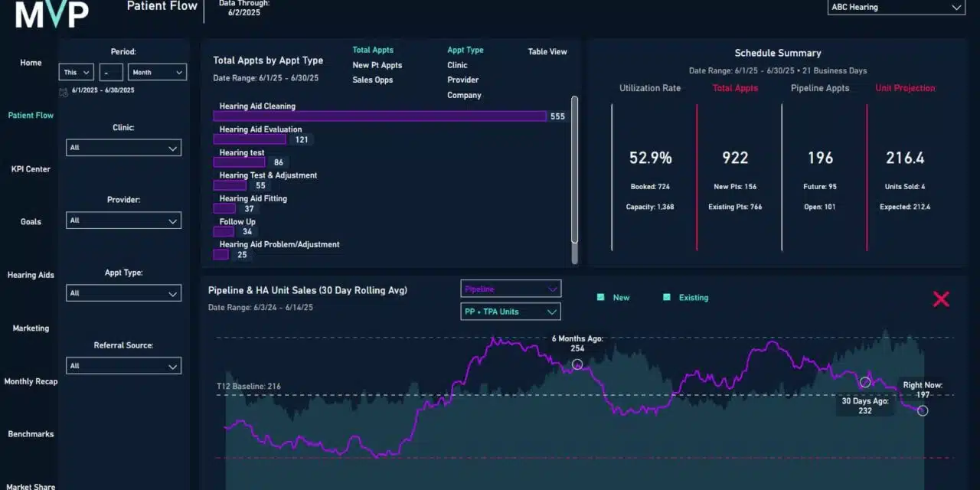The height and width of the screenshot is (490, 980).
Task: Expand the Referral Source dropdown
Action: [123, 366]
